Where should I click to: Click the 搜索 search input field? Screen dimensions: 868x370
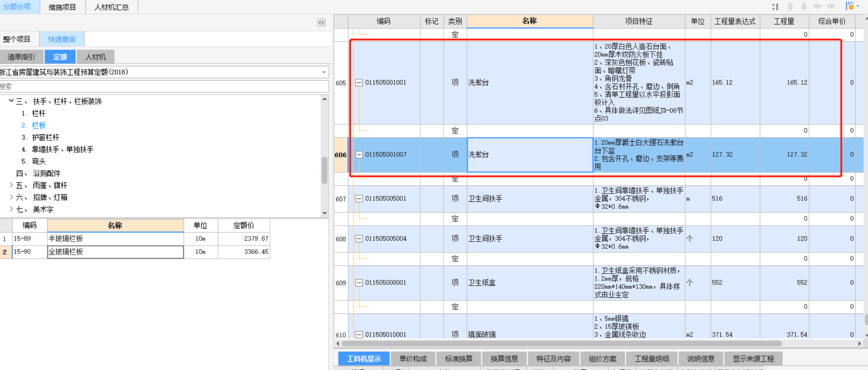click(164, 86)
